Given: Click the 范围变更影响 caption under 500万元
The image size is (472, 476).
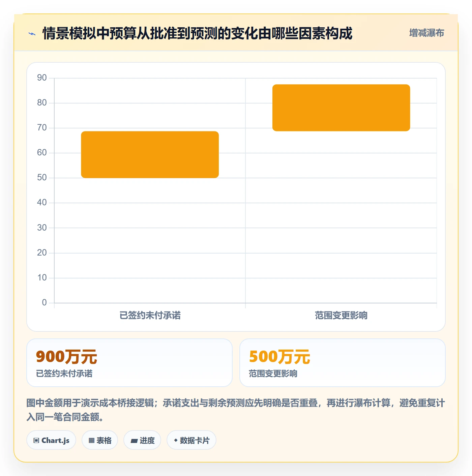Looking at the screenshot, I should 273,374.
